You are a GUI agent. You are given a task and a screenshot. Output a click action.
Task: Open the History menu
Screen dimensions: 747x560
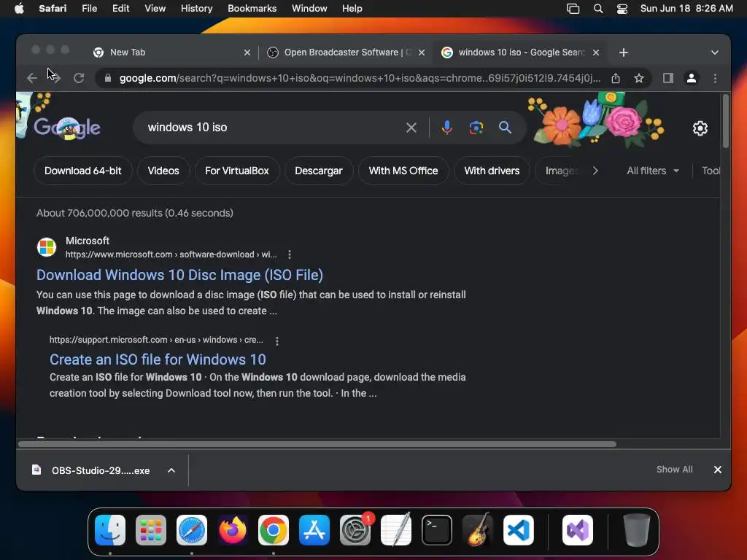196,9
